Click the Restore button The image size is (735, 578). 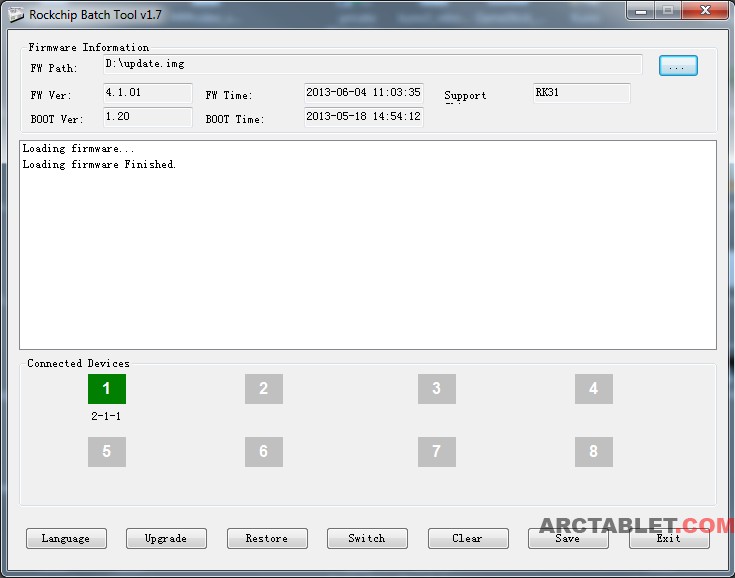[x=267, y=538]
